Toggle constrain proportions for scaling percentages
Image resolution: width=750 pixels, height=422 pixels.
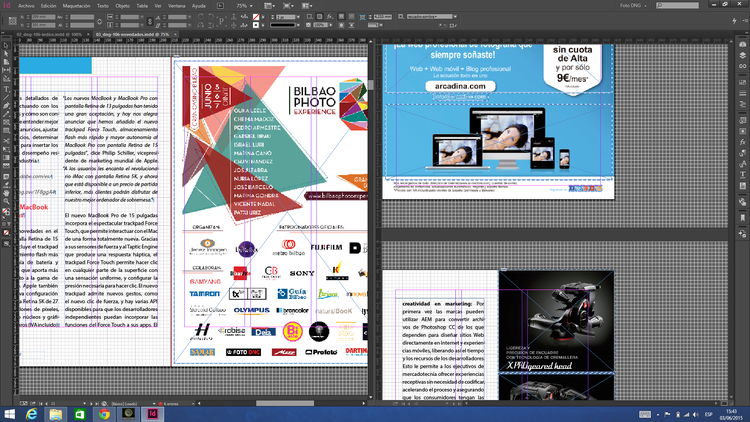click(150, 21)
